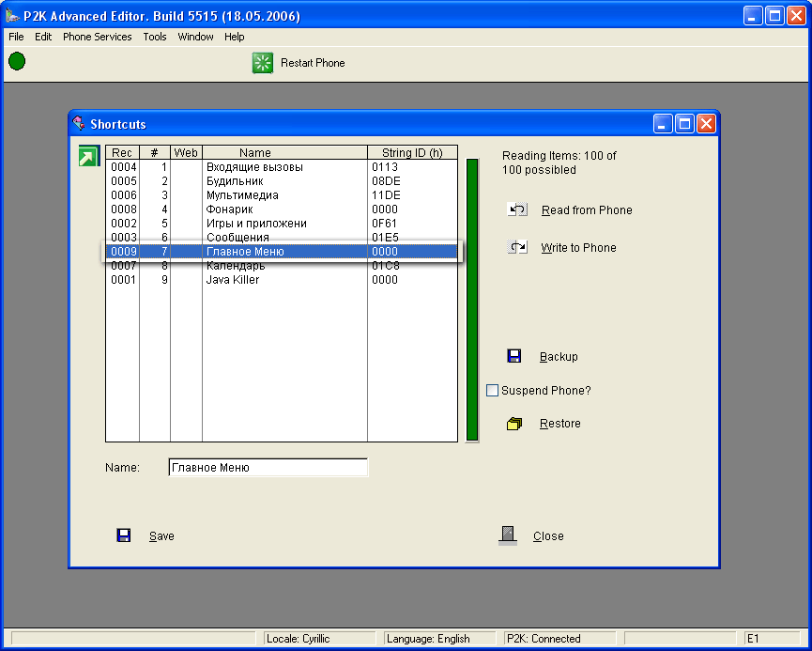Image resolution: width=812 pixels, height=651 pixels.
Task: Select the Календарь shortcut row
Action: pyautogui.click(x=282, y=265)
